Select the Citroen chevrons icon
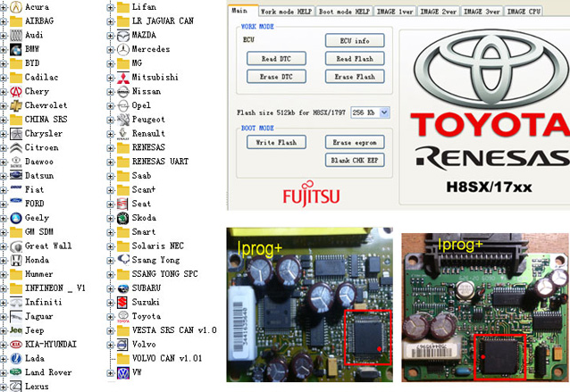570x392 pixels. click(x=15, y=148)
